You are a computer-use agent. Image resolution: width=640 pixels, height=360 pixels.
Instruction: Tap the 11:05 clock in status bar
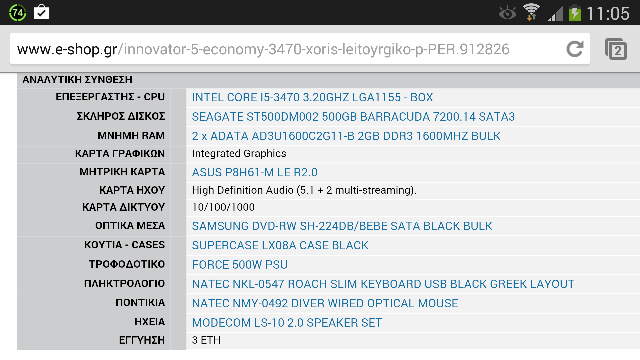pyautogui.click(x=608, y=13)
